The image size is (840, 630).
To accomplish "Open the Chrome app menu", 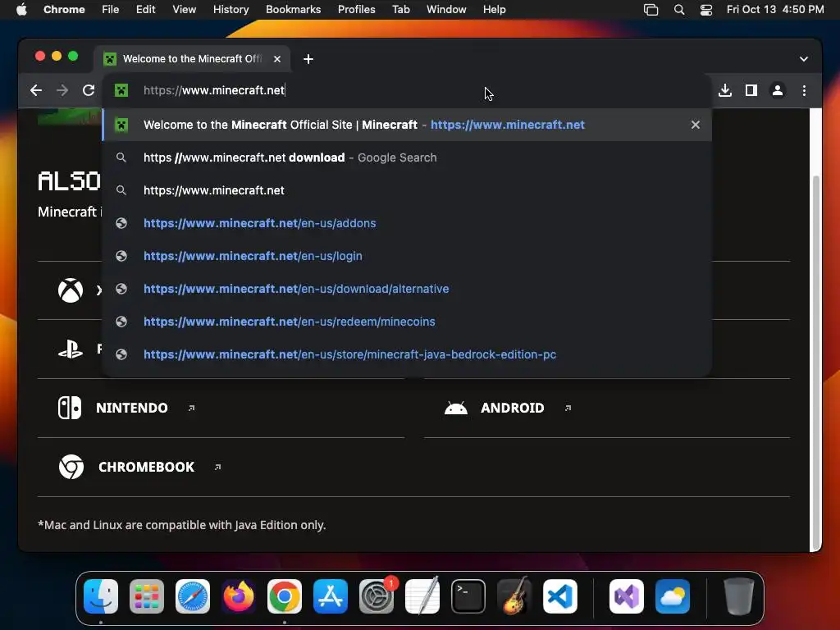I will (x=64, y=9).
